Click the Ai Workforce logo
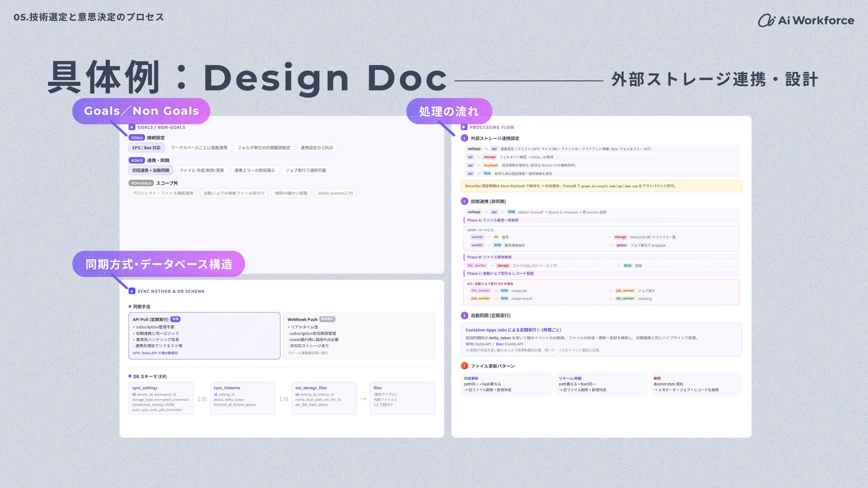The width and height of the screenshot is (868, 488). (x=806, y=20)
